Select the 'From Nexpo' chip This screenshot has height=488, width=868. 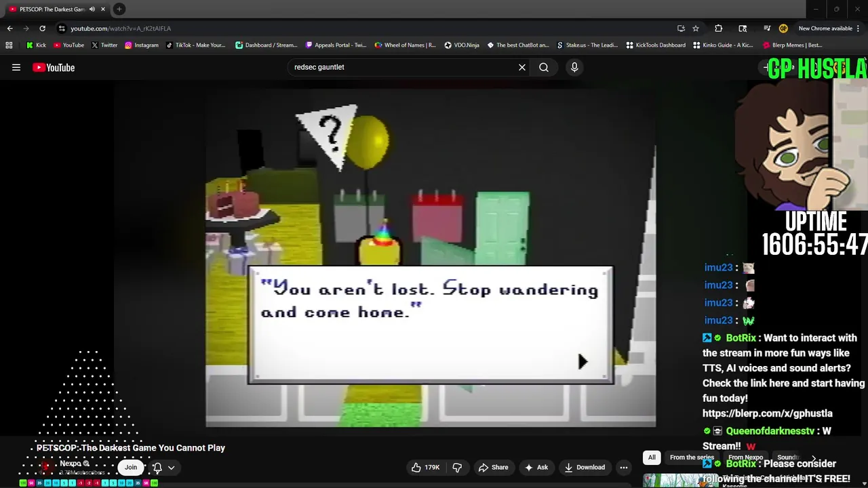[x=746, y=457]
